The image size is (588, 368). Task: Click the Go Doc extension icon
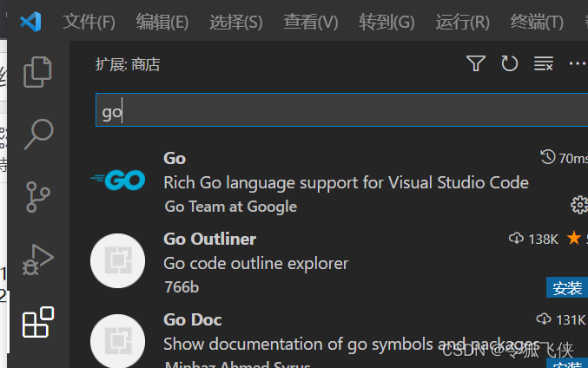coord(118,341)
